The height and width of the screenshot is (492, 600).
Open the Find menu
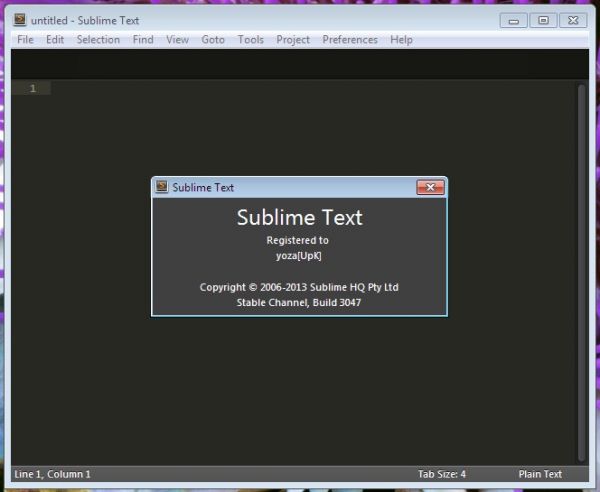click(143, 39)
